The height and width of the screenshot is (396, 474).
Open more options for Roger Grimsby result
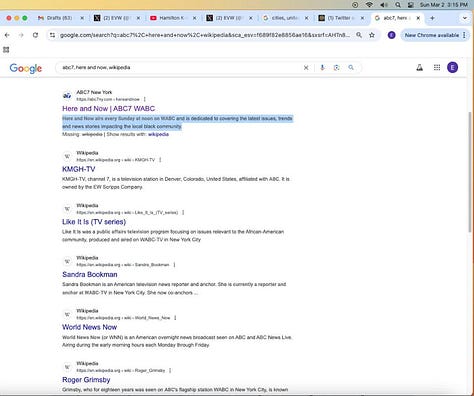tap(170, 370)
